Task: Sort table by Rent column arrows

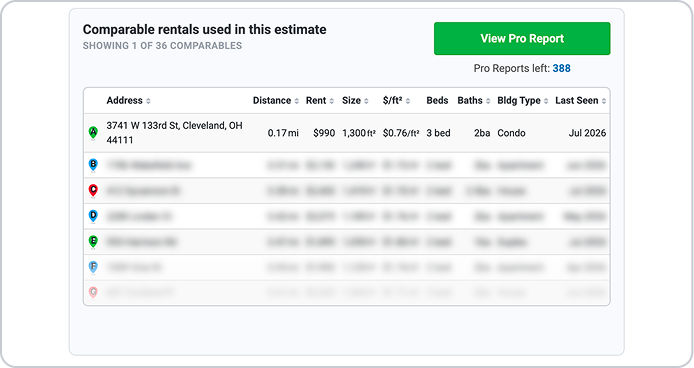Action: [332, 101]
